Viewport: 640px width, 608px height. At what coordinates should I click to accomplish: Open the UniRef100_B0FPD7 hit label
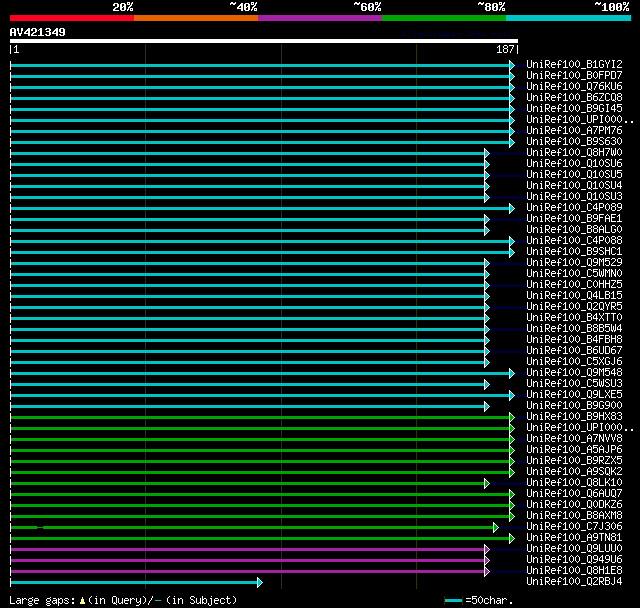(x=574, y=75)
